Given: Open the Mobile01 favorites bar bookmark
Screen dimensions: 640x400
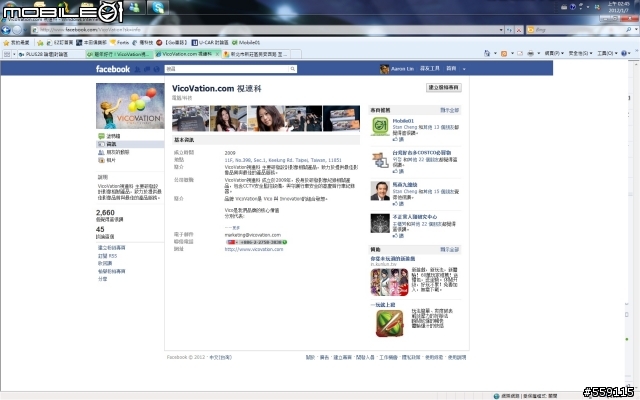Looking at the screenshot, I should [246, 42].
